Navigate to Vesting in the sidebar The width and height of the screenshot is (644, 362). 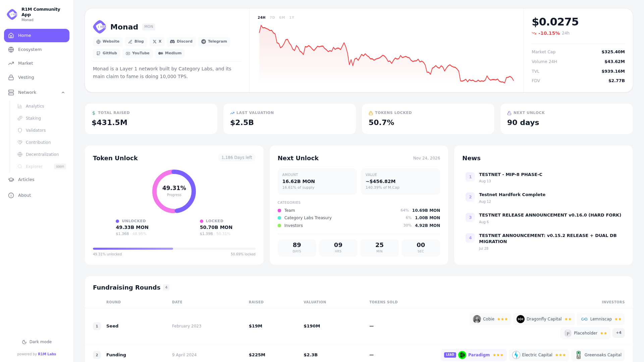pos(37,77)
